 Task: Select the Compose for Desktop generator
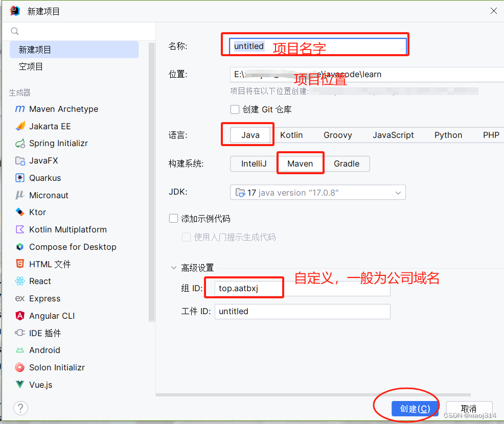[x=72, y=247]
